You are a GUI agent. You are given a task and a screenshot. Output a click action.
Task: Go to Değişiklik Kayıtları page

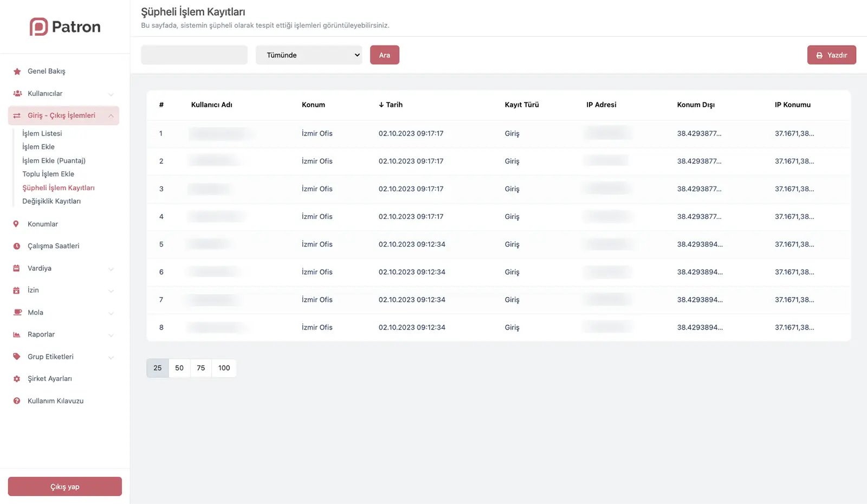click(51, 201)
